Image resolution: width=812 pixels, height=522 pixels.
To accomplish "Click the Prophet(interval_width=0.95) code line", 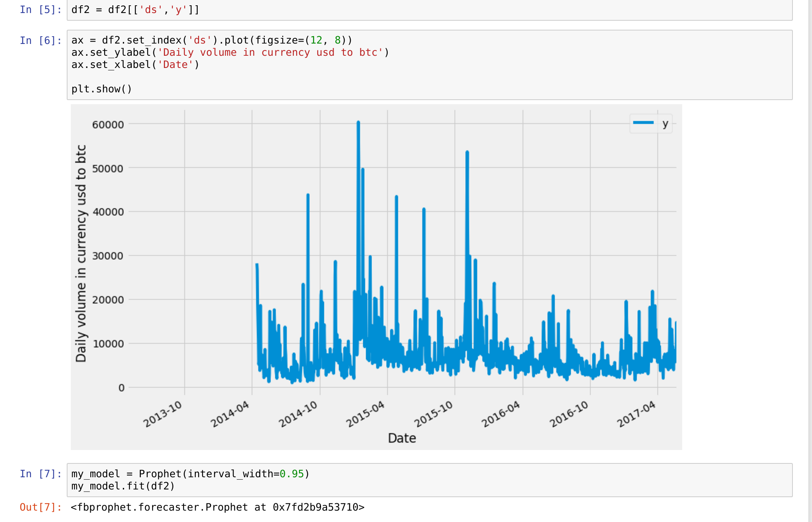I will tap(190, 474).
